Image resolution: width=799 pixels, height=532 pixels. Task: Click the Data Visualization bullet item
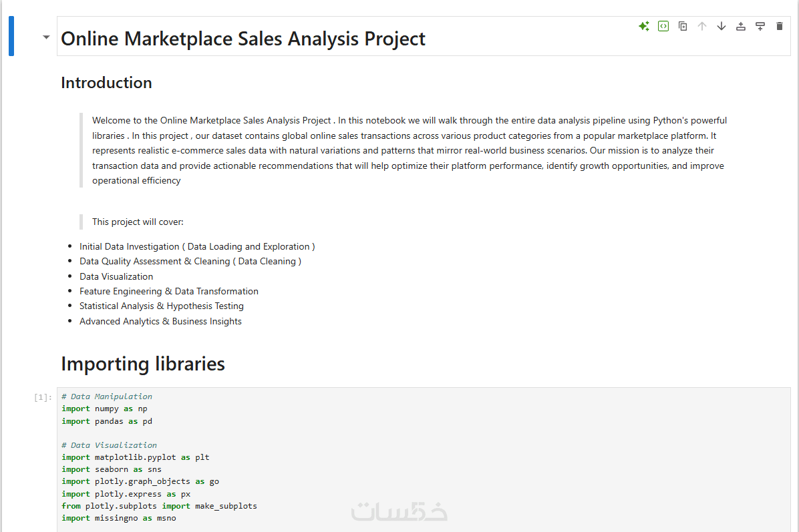point(116,276)
